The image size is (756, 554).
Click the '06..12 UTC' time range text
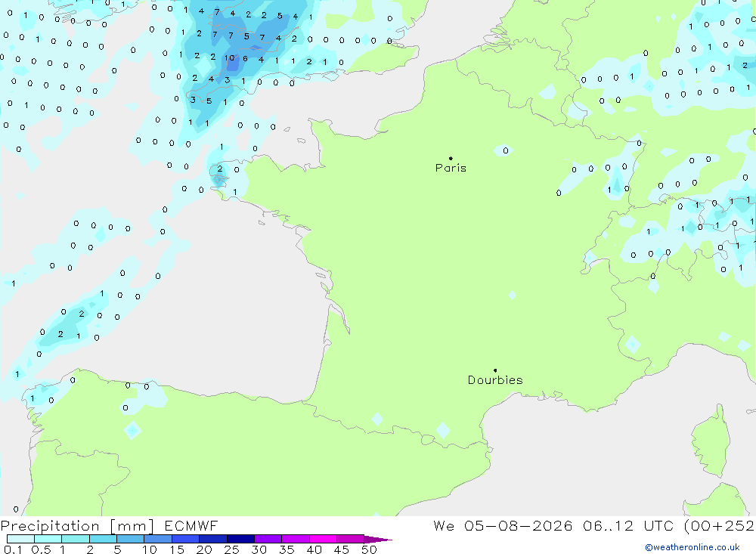click(x=627, y=525)
